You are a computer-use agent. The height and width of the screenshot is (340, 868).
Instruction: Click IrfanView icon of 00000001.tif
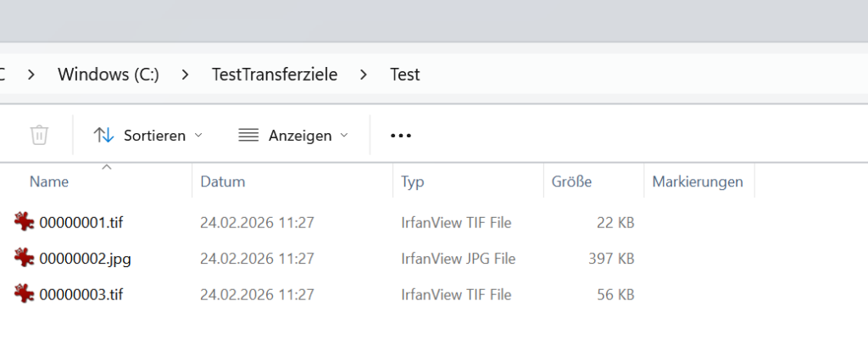point(24,222)
